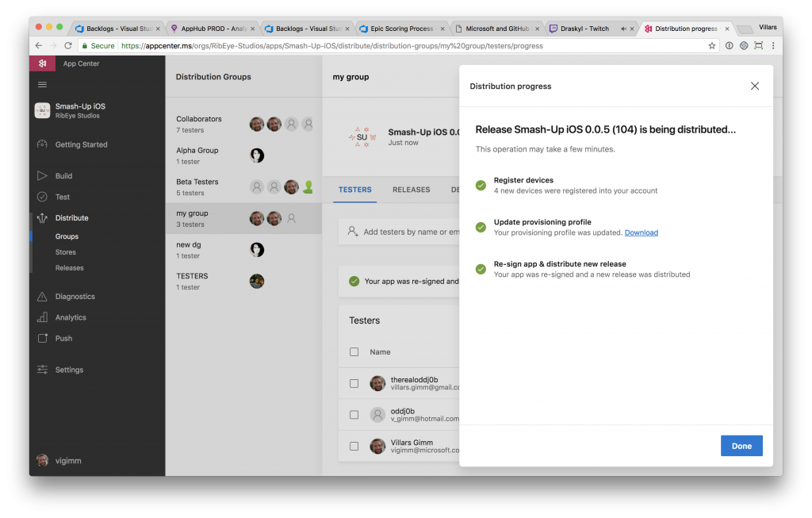The image size is (812, 518).
Task: Click the vigimm user avatar
Action: coord(43,461)
